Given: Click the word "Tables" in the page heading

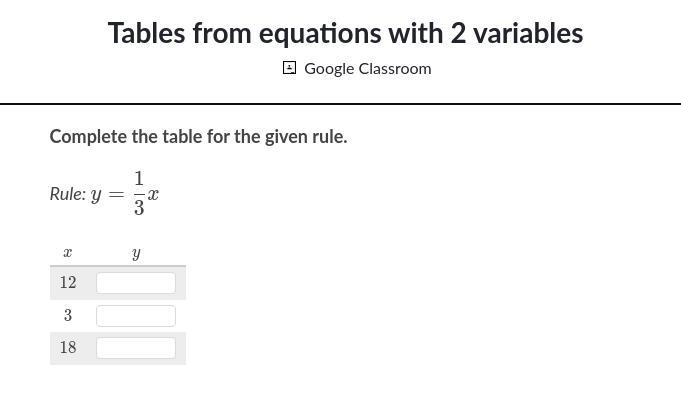Looking at the screenshot, I should [x=146, y=33].
